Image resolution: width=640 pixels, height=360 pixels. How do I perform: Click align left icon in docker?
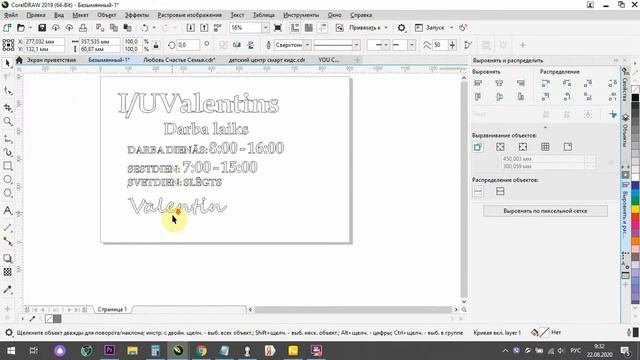click(x=478, y=83)
